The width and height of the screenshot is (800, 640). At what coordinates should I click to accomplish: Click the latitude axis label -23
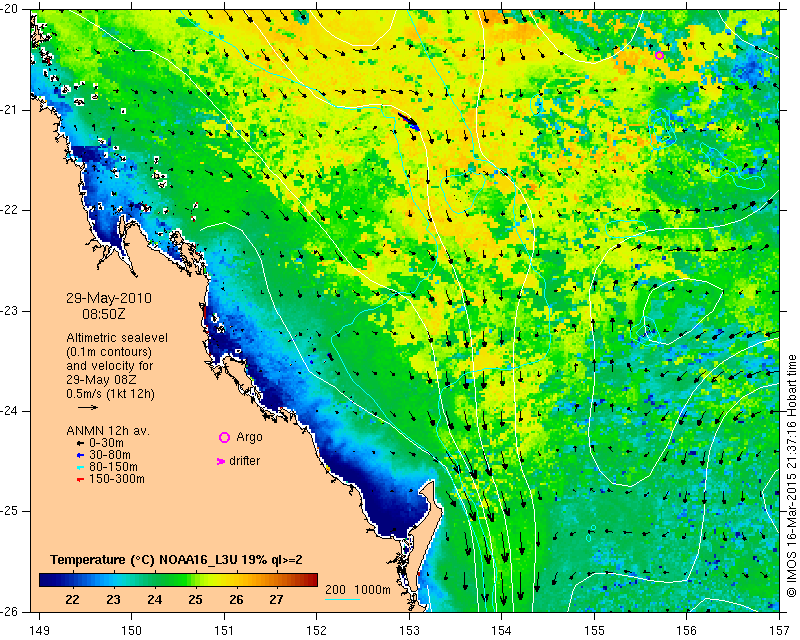9,311
